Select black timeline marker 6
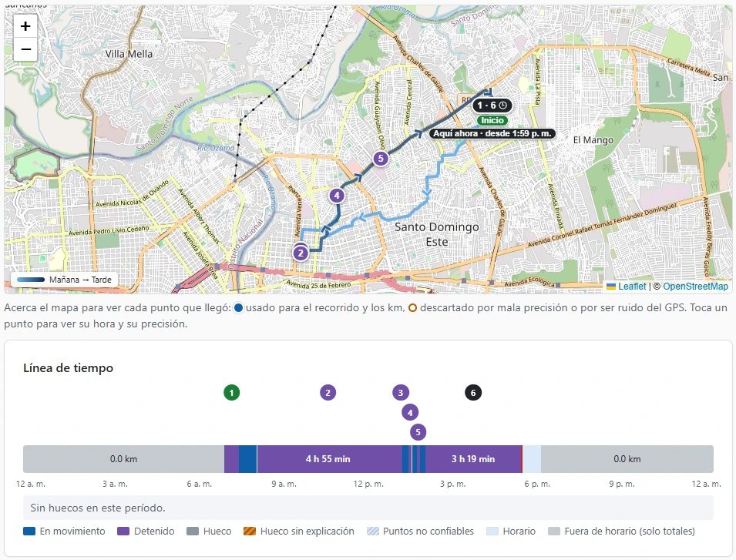Image resolution: width=736 pixels, height=560 pixels. coord(473,393)
